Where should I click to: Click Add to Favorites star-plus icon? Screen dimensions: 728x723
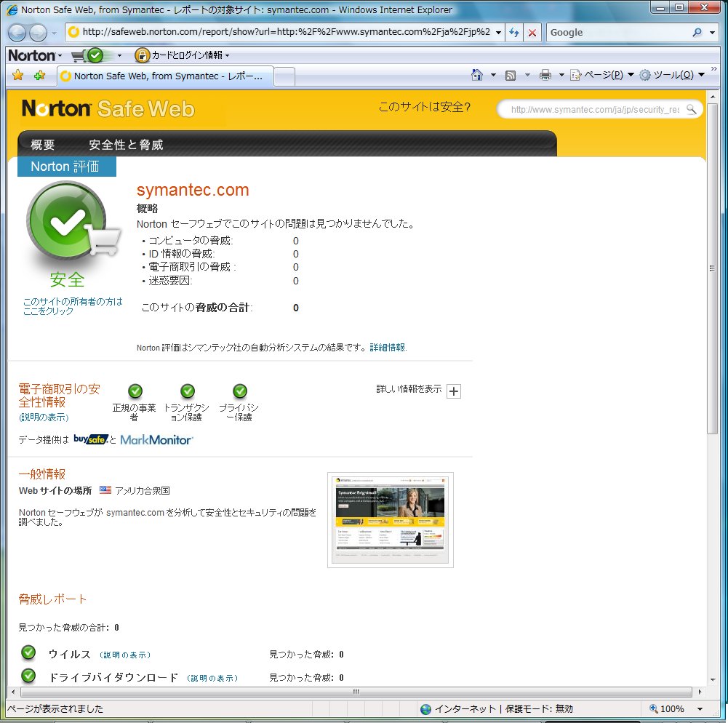coord(39,75)
